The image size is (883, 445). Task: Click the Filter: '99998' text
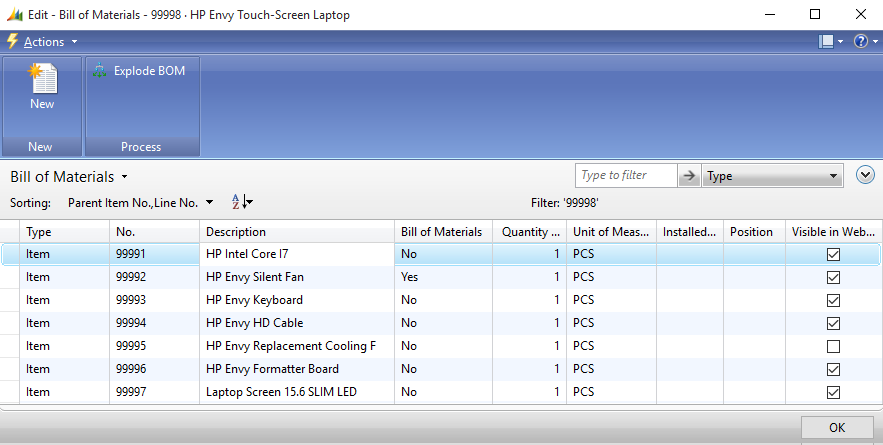(564, 203)
